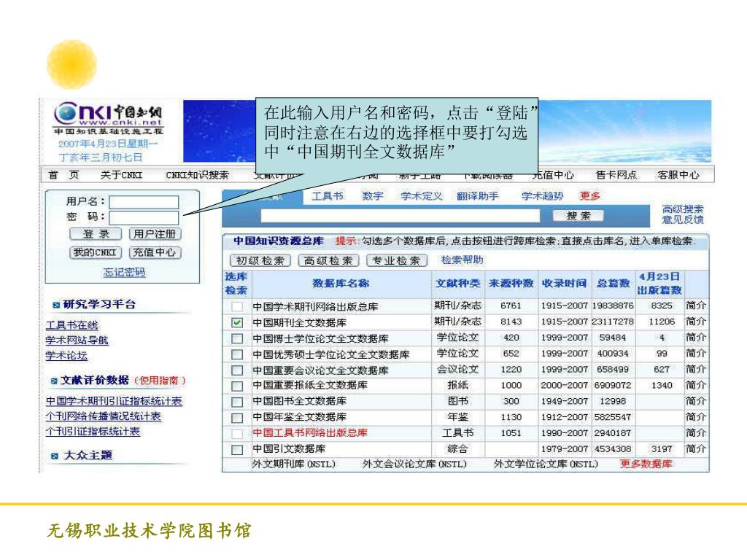Open the red 中国工具书网络出版总库 link
This screenshot has width=747, height=560.
point(309,433)
